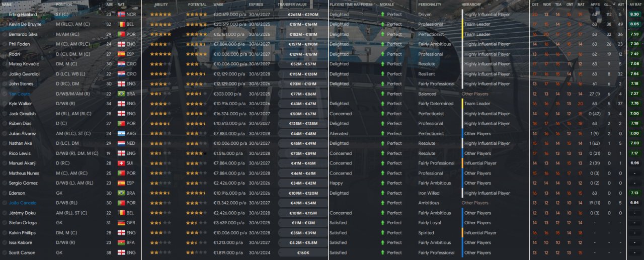Sort by the ABILITY column header

tap(161, 5)
